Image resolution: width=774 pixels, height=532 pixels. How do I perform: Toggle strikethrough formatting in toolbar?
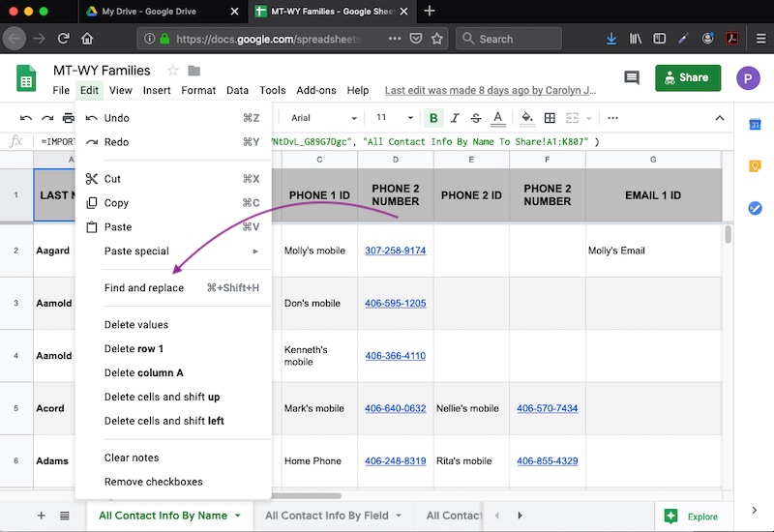476,118
